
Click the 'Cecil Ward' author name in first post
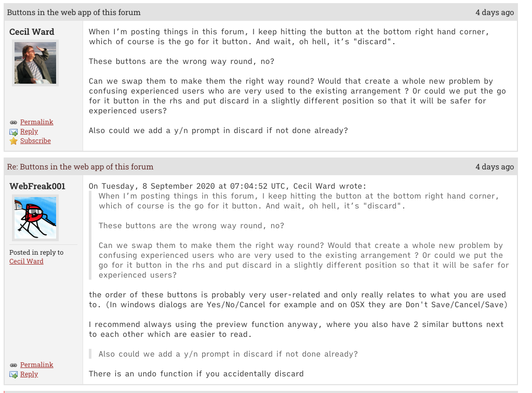[x=32, y=32]
